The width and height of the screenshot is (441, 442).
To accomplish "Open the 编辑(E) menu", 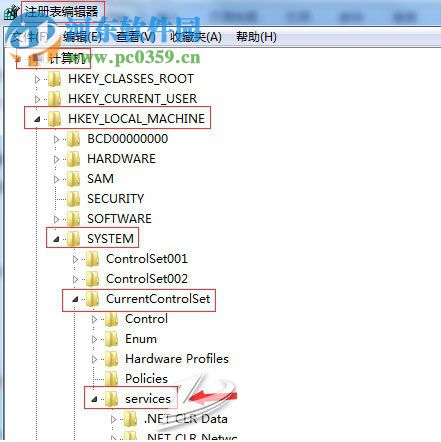I will point(82,37).
